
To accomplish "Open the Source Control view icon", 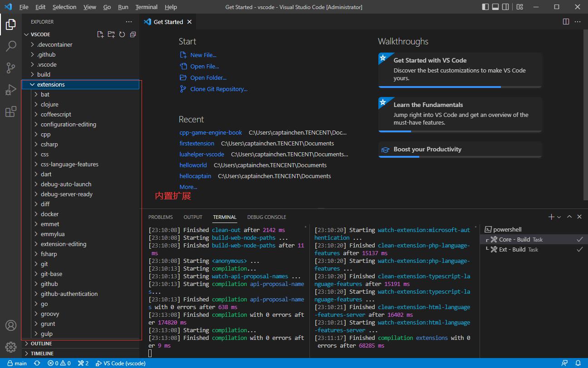I will (x=11, y=68).
